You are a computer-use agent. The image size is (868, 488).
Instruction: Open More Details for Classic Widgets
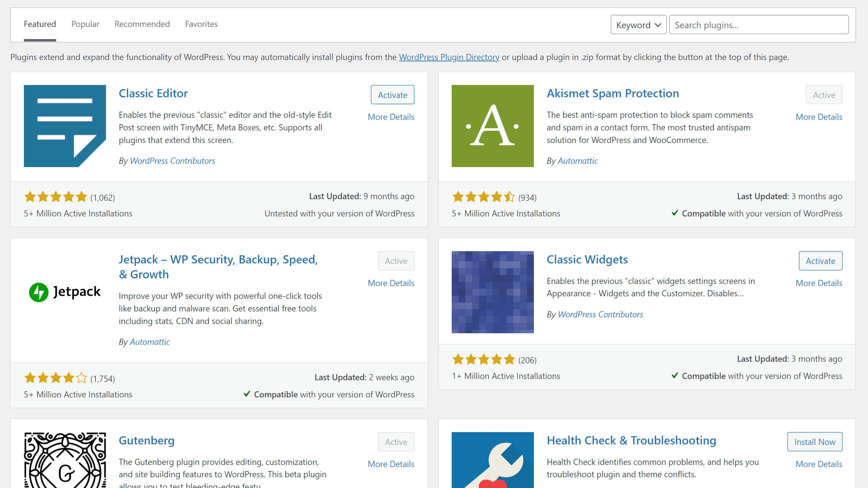[x=819, y=283]
